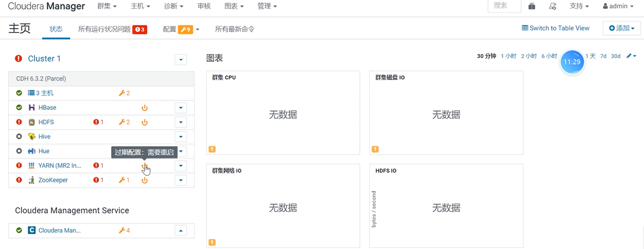Click the ZooKeeper red health issue badge
This screenshot has height=249, width=644.
coord(98,180)
